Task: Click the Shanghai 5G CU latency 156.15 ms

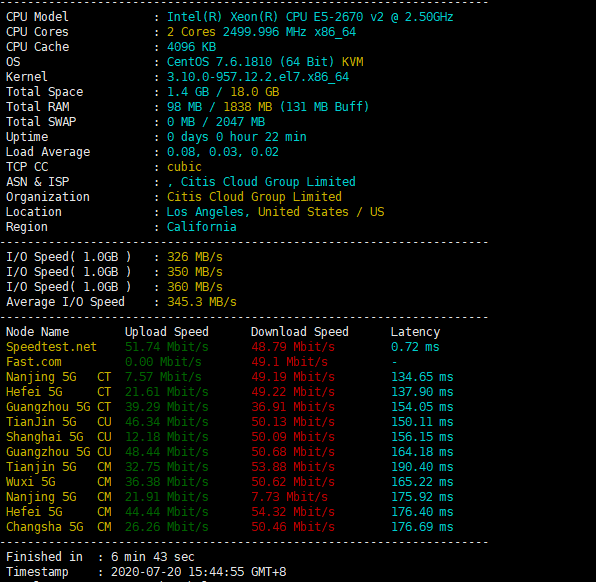Action: coord(422,437)
